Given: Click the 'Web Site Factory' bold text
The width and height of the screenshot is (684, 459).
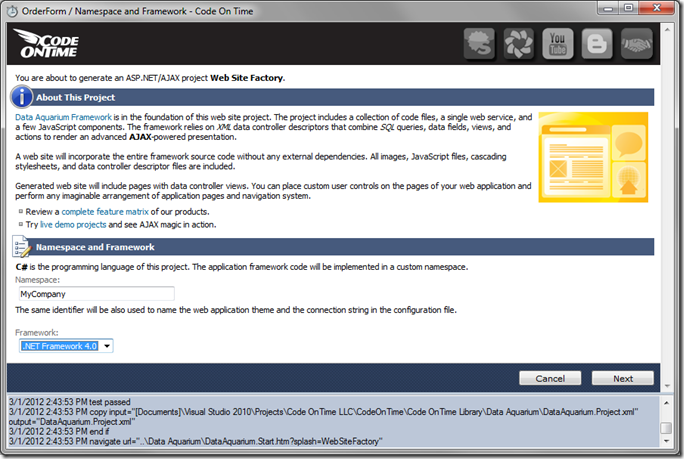Looking at the screenshot, I should click(x=247, y=78).
